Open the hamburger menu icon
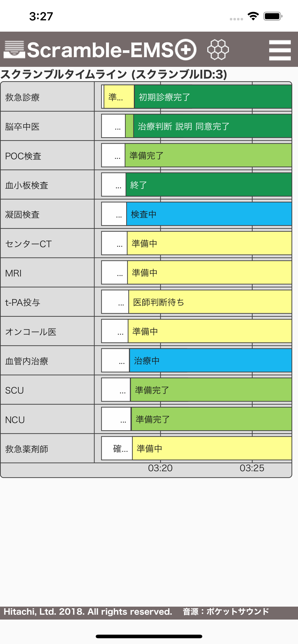Screen dimensions: 298x644 pos(280,50)
